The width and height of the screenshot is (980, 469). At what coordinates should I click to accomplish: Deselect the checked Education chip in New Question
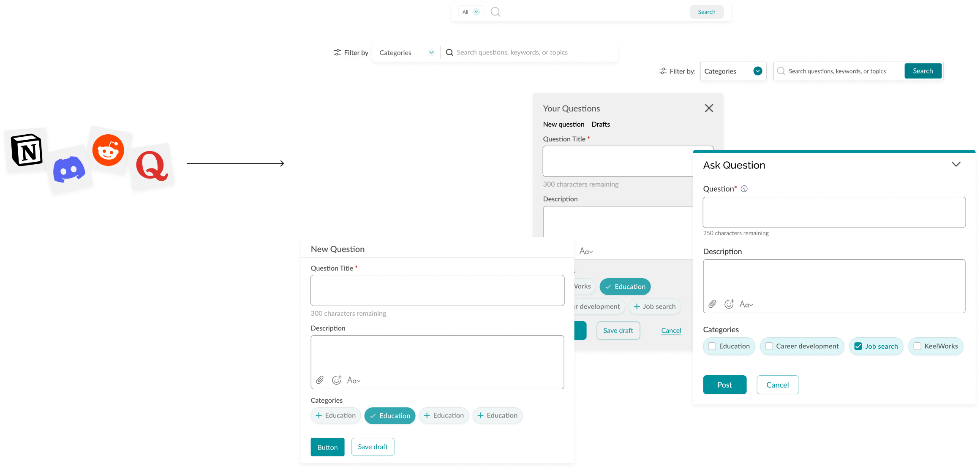coord(390,416)
